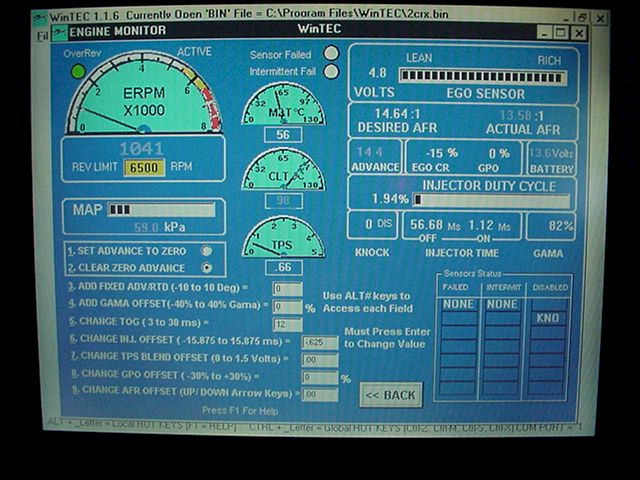This screenshot has width=640, height=480.
Task: Click the 0 % GPO value
Action: (499, 153)
